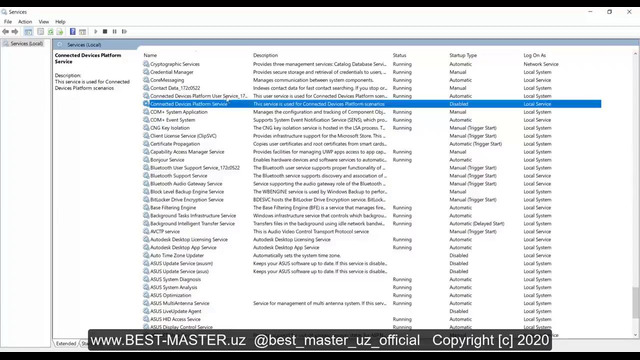Click the scrollbar up arrow of services list
Viewport: 640px width, 360px height.
pos(636,54)
